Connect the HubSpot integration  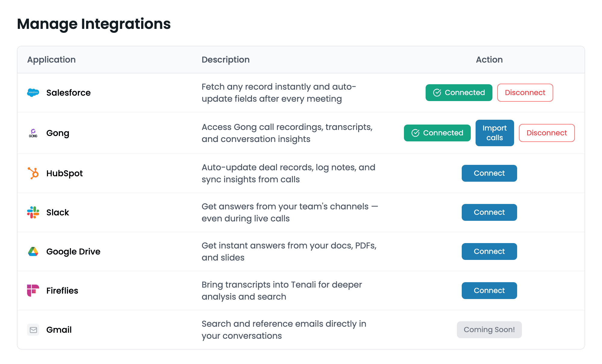(x=489, y=173)
